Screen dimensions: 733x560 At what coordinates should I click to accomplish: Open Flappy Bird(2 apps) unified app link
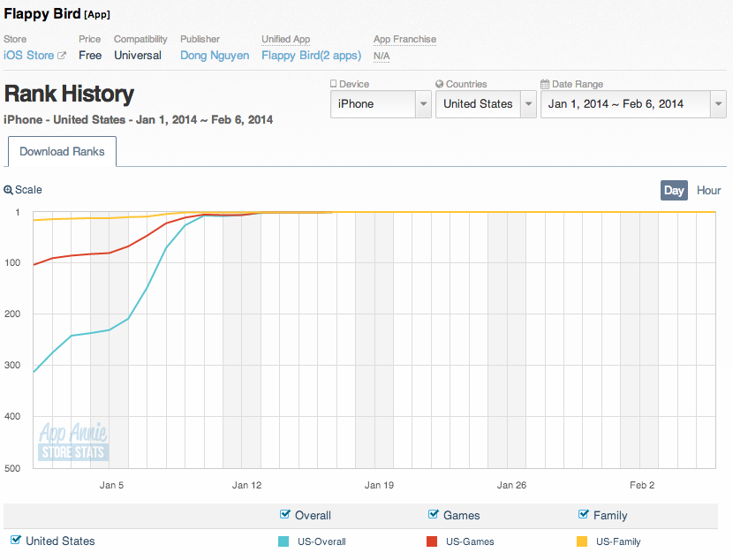click(x=312, y=55)
